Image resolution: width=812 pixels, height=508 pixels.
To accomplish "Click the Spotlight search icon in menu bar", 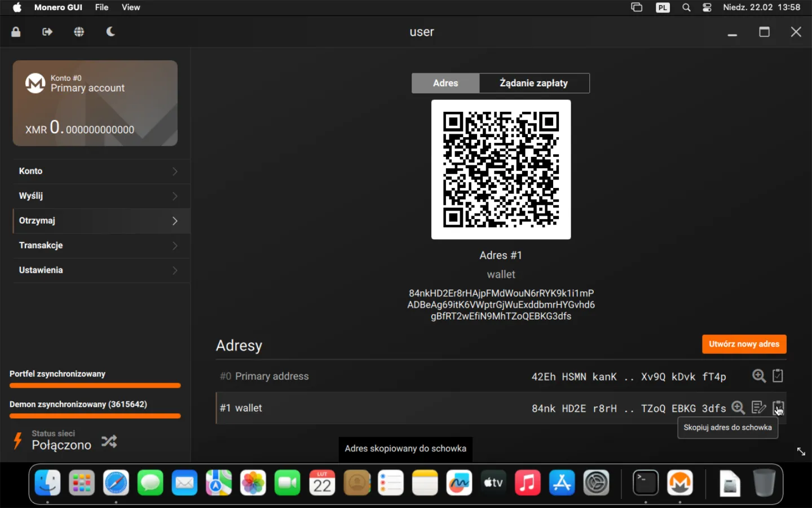I will (x=686, y=7).
